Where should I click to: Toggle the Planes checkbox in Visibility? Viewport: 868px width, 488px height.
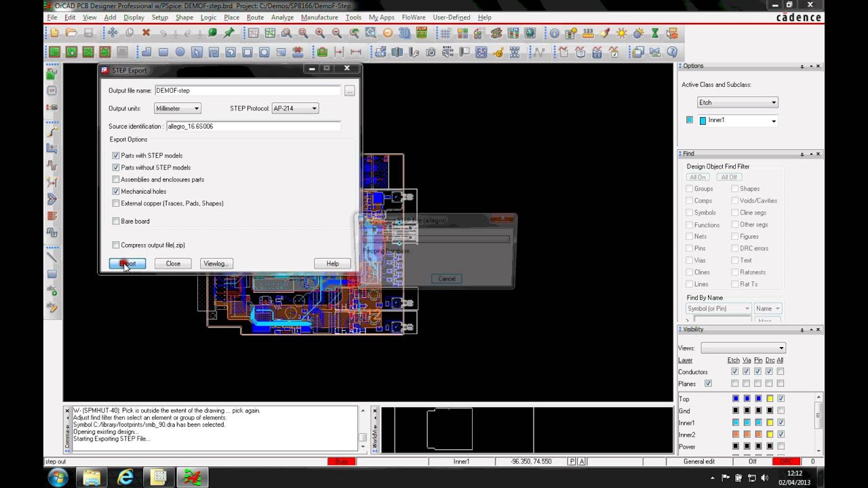click(x=708, y=384)
